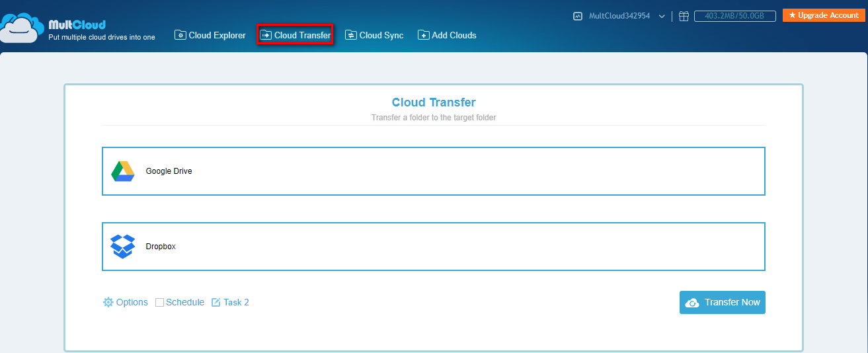This screenshot has width=868, height=353.
Task: Click the Task 2 edit pencil icon
Action: (x=216, y=302)
